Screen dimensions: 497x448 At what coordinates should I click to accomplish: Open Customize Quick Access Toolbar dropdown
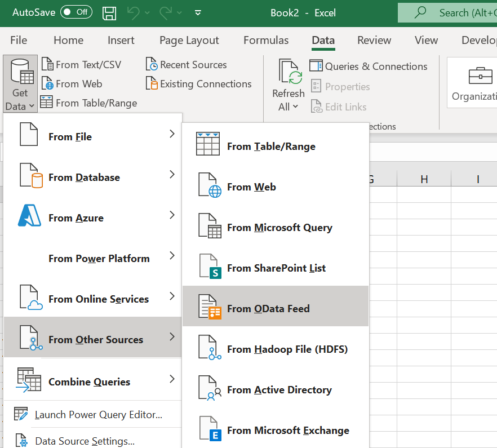[198, 13]
